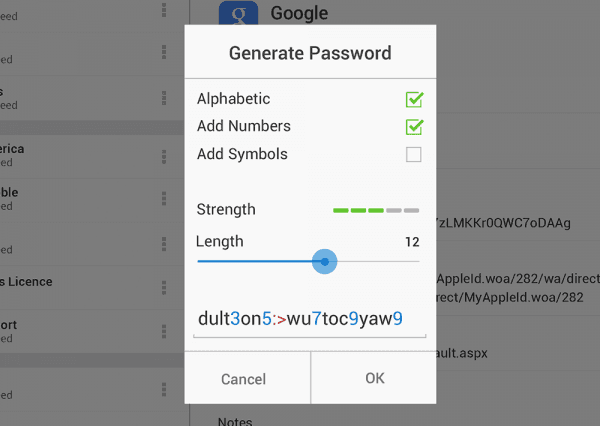Uncheck the Alphabetic checkbox
600x426 pixels.
(414, 99)
